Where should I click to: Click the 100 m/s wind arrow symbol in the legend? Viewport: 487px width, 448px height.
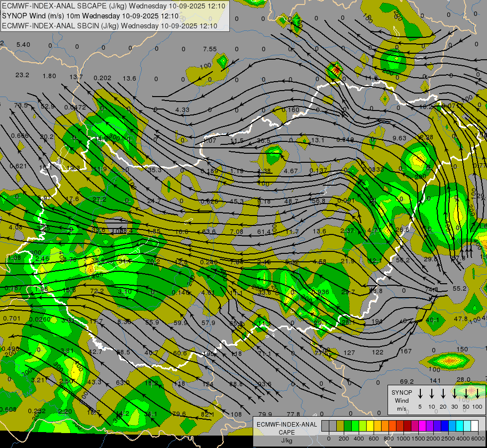[x=478, y=393]
